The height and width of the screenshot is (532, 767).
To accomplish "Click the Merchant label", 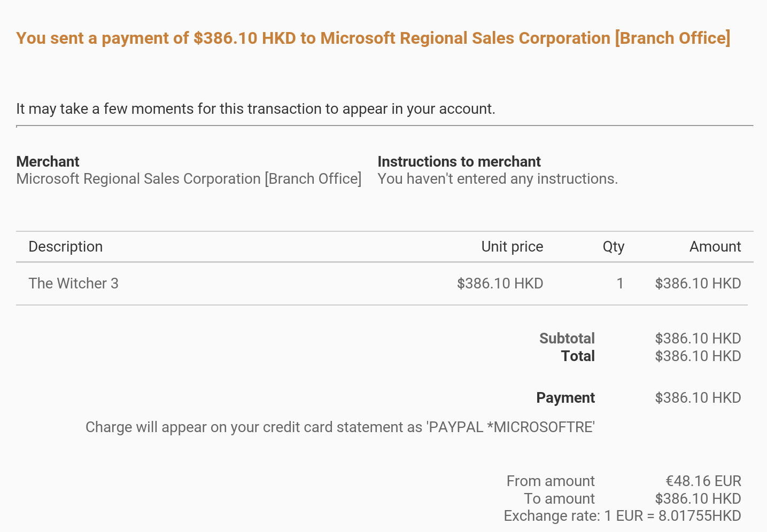I will 48,161.
